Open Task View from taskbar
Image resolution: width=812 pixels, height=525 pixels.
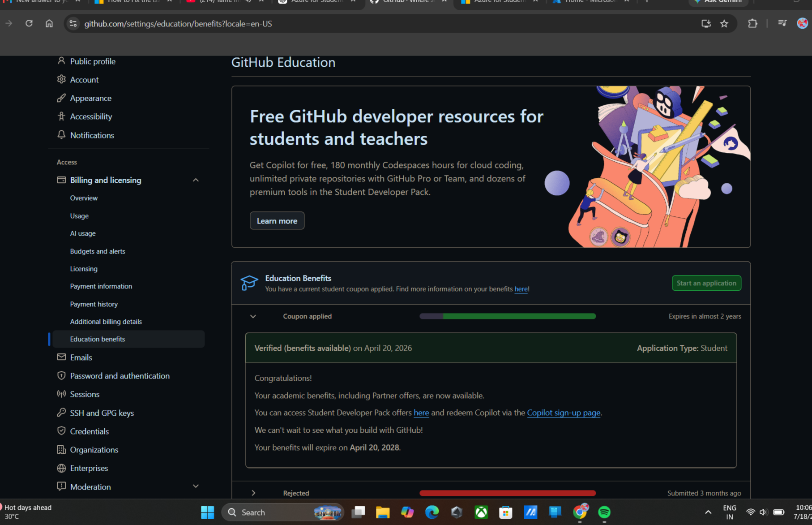pyautogui.click(x=358, y=512)
